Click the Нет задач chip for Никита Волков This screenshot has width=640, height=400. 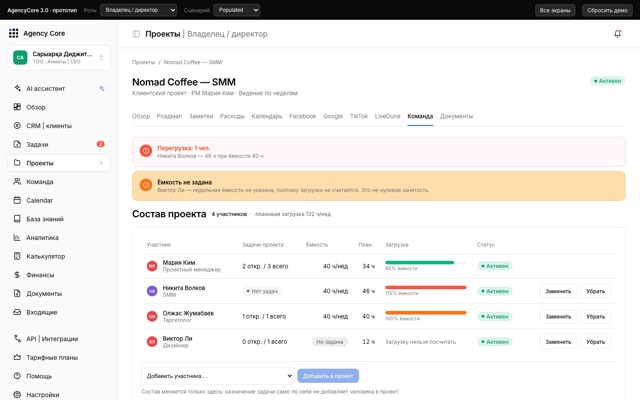click(x=262, y=291)
